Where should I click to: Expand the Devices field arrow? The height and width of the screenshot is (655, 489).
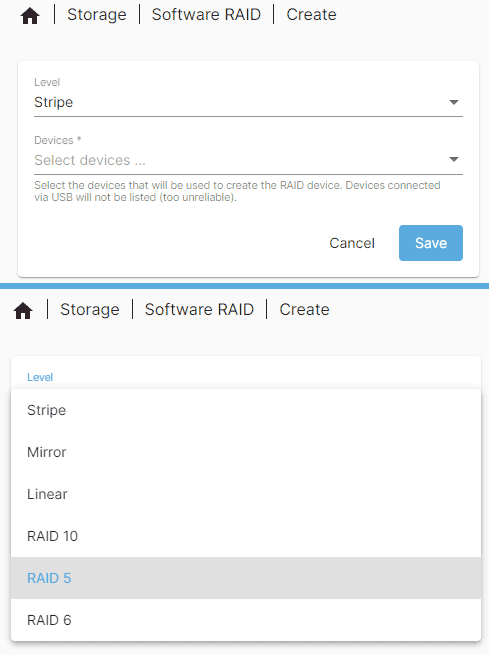pos(454,159)
